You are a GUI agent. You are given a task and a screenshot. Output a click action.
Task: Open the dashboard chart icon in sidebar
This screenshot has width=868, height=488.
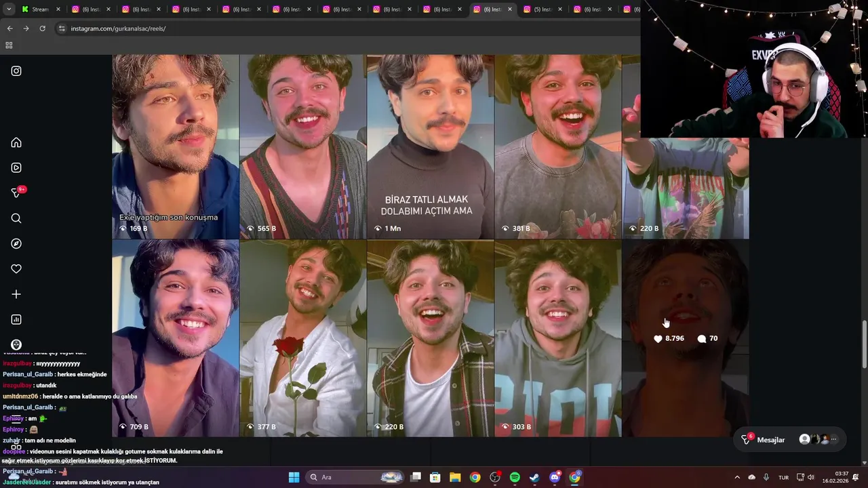(x=16, y=319)
